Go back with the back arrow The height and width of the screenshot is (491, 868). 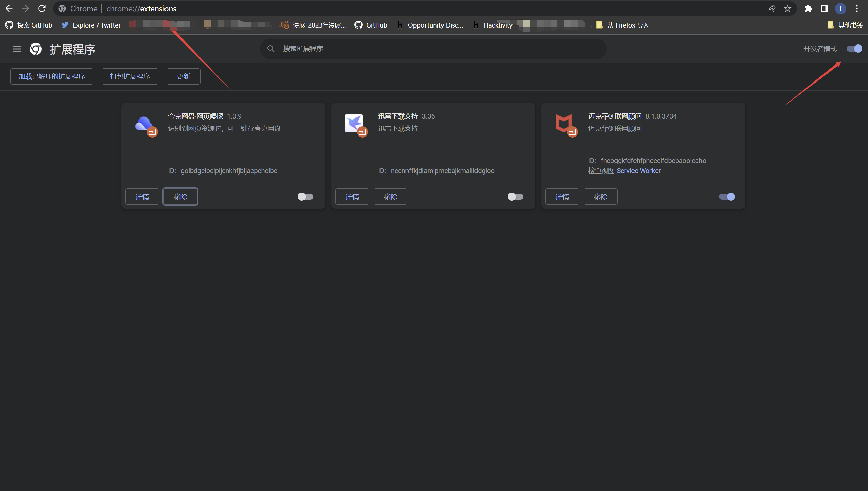pos(9,8)
